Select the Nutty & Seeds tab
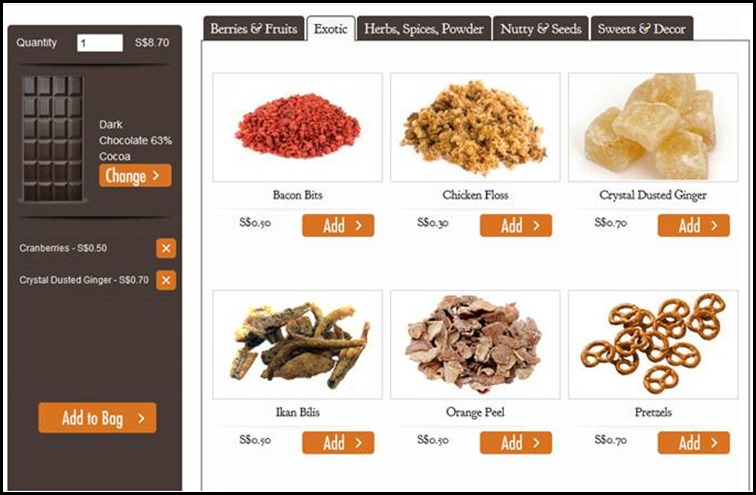This screenshot has width=756, height=495. point(540,29)
